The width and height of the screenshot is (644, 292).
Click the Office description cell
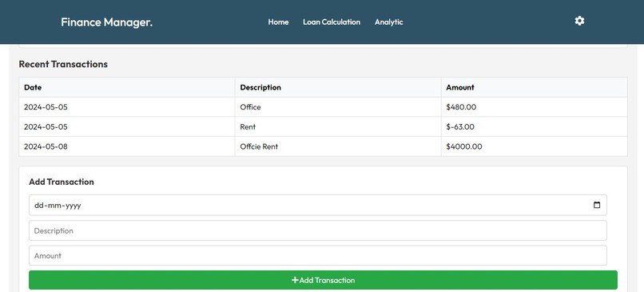point(338,107)
